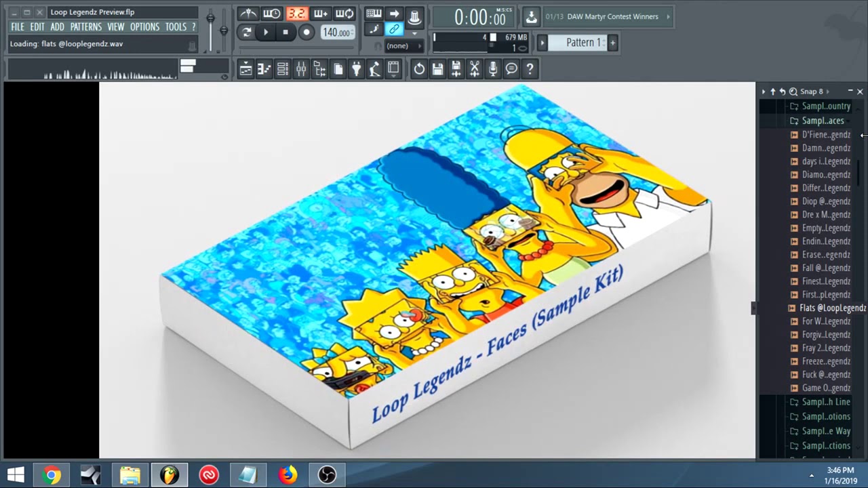Open the Channel rack view icon
This screenshot has height=488, width=868.
point(283,68)
